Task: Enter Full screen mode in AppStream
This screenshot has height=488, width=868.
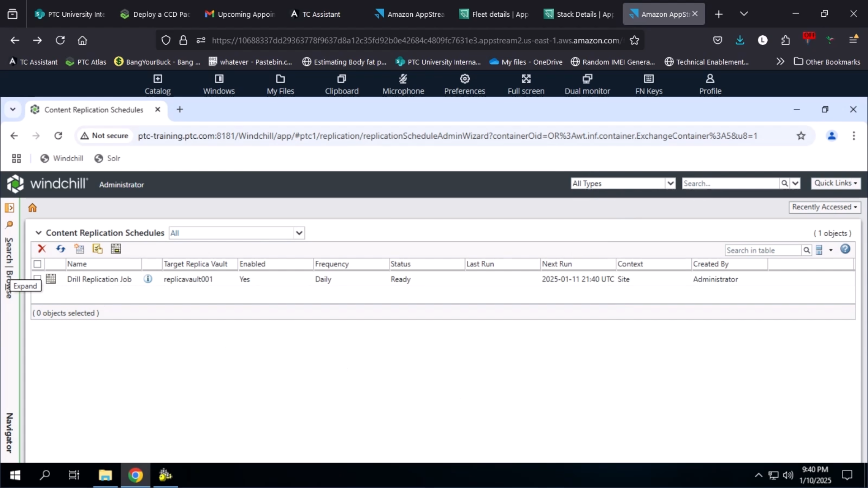Action: tap(526, 84)
